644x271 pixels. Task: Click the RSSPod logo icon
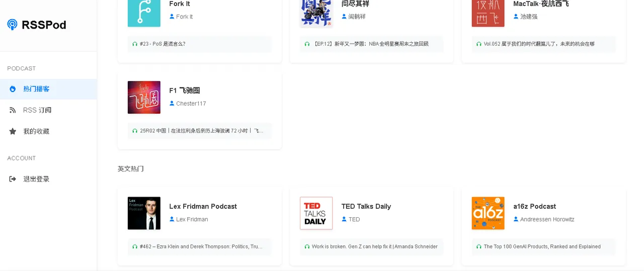coord(12,25)
